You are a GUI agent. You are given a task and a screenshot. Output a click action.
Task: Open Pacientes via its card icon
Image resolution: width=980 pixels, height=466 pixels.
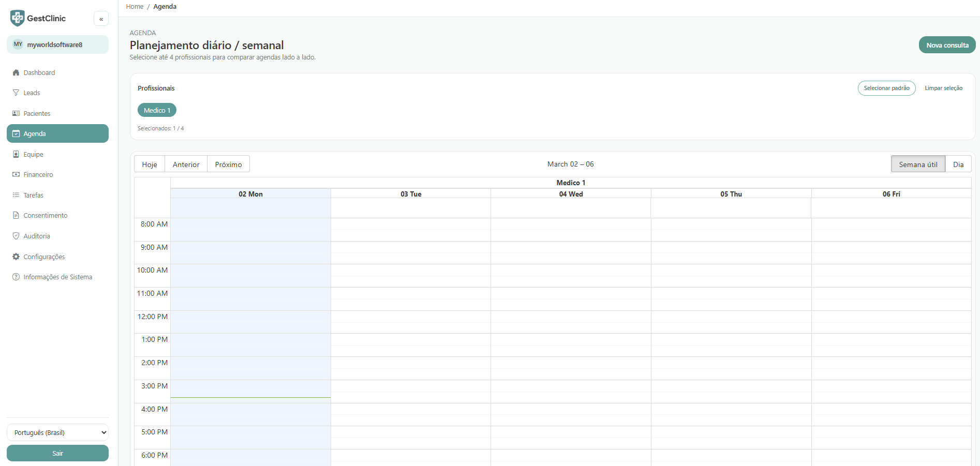[16, 113]
